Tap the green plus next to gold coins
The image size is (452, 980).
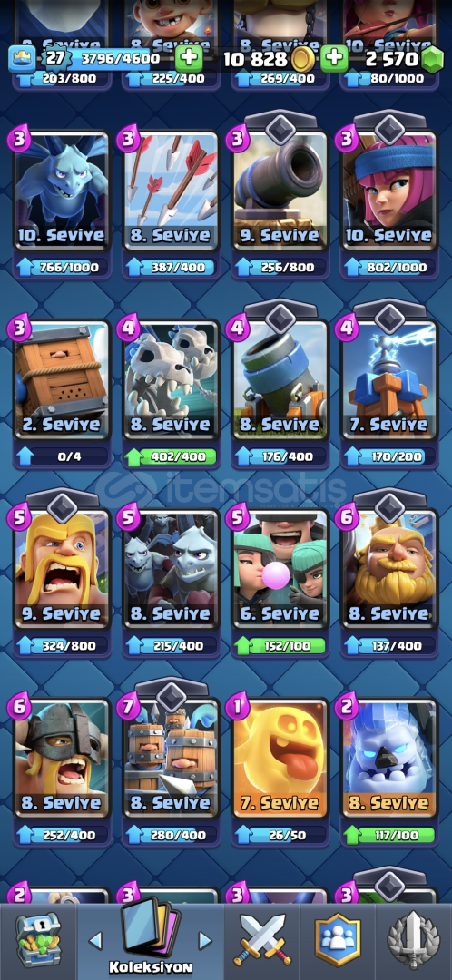coord(334,59)
